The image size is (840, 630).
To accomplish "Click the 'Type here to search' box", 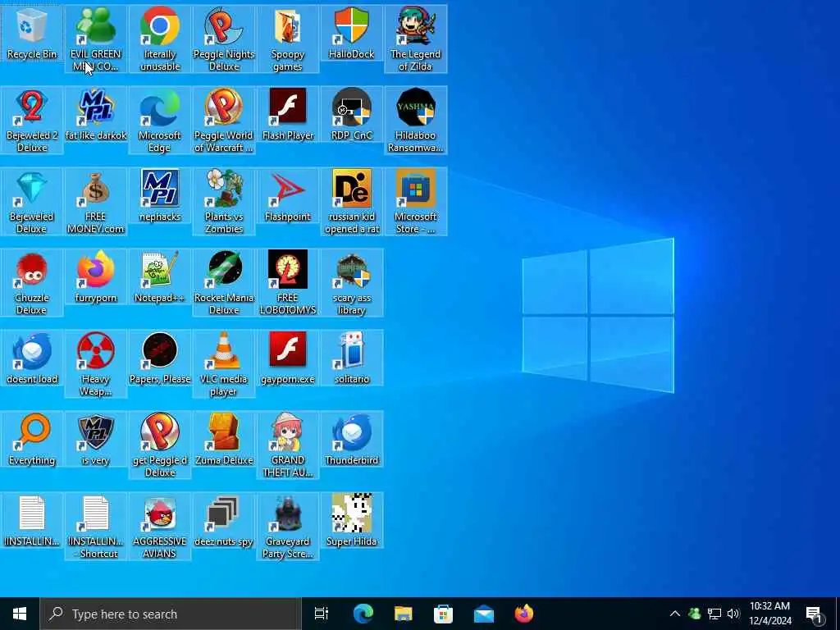I will (171, 614).
